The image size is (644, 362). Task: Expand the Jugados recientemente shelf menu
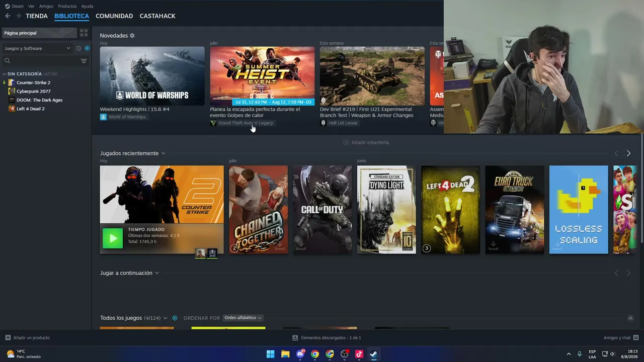(x=164, y=153)
